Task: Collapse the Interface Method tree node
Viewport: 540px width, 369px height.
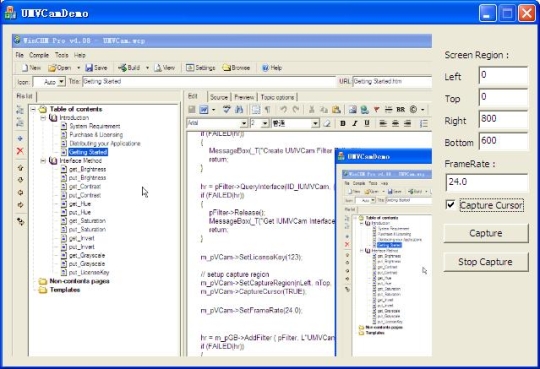Action: pyautogui.click(x=43, y=161)
